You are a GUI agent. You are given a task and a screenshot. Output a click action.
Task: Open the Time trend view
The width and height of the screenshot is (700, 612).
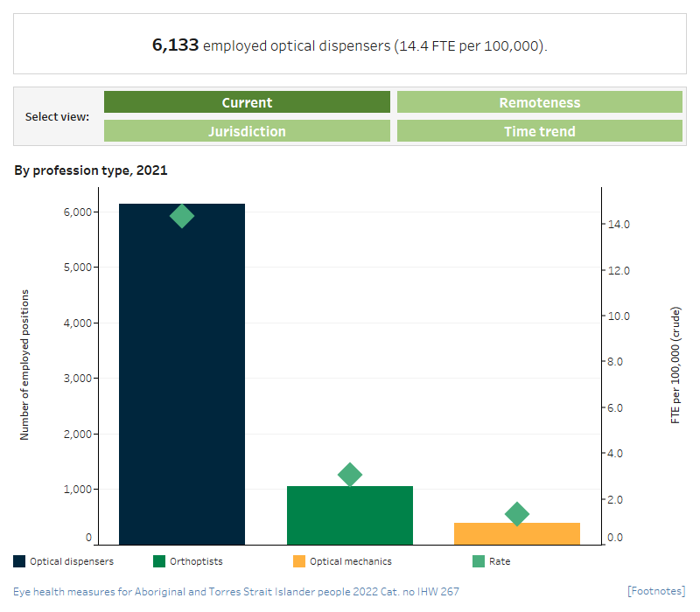[539, 131]
